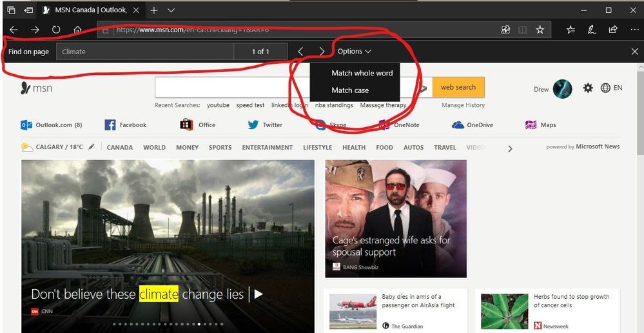
Task: Click the Find on page text field
Action: (x=145, y=52)
